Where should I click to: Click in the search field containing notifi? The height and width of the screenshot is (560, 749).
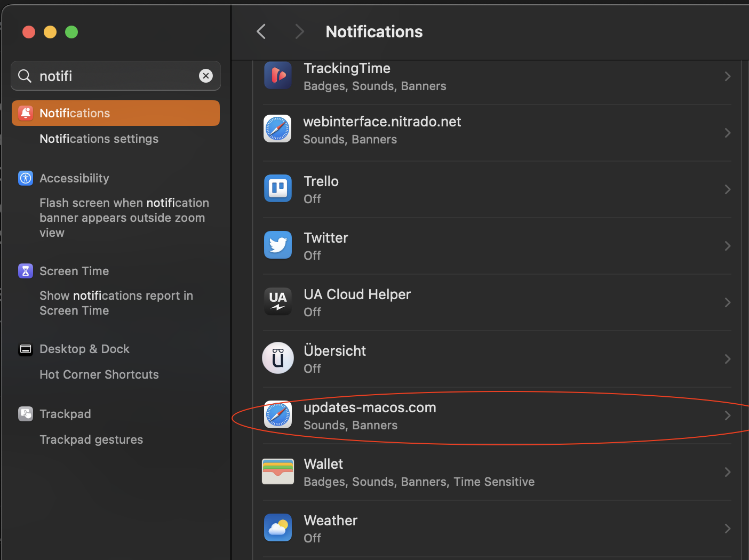116,76
